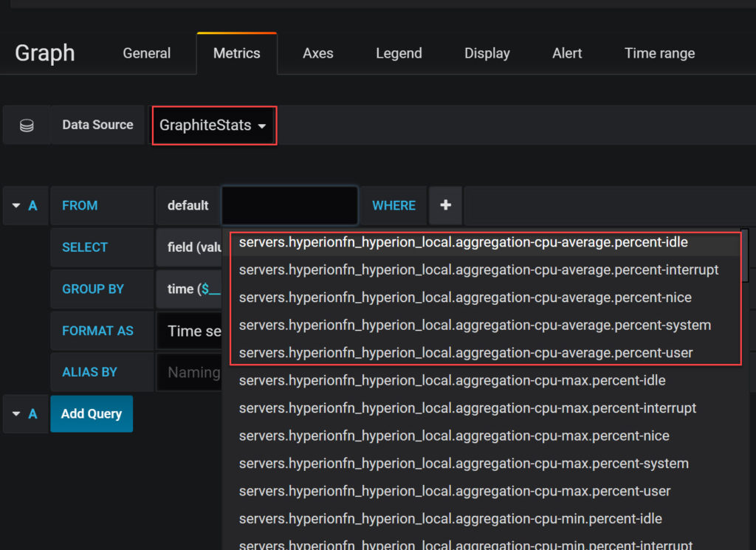Click the default retention policy segment
Image resolution: width=756 pixels, height=550 pixels.
pyautogui.click(x=188, y=205)
